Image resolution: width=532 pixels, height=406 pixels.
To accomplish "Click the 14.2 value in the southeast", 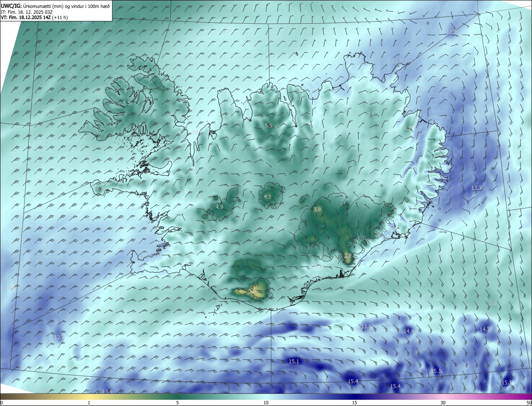I will pos(485,329).
